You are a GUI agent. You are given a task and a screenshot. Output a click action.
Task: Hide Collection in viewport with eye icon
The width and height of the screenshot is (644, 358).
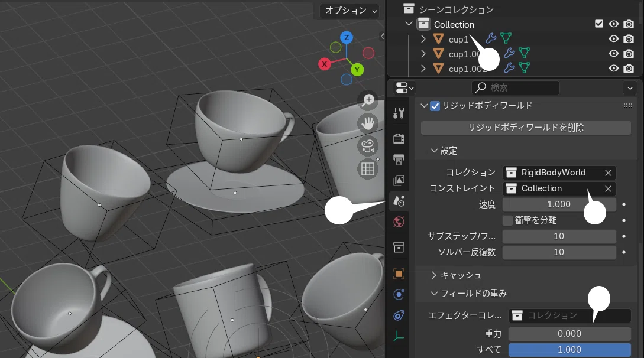click(614, 24)
